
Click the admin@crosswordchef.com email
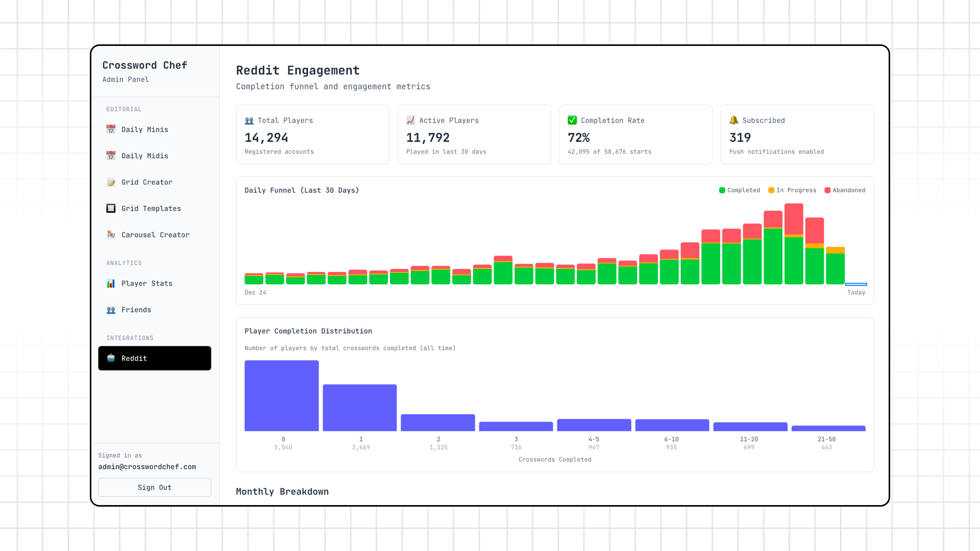(147, 466)
